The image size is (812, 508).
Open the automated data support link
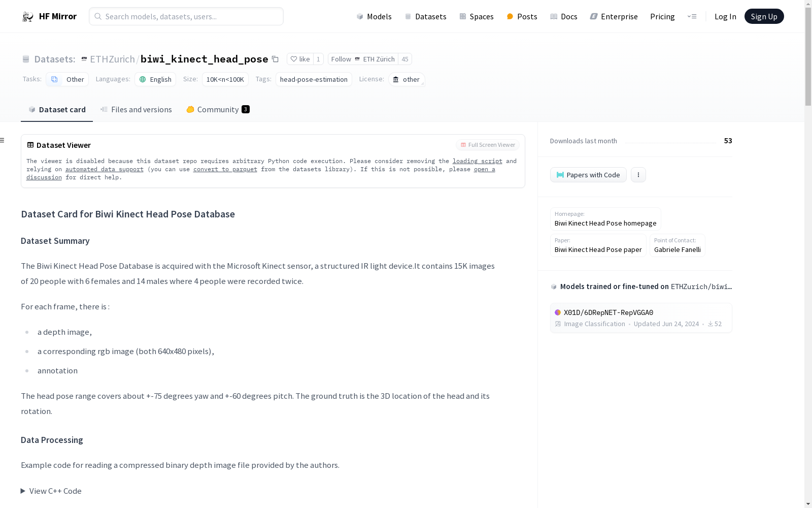coord(105,169)
